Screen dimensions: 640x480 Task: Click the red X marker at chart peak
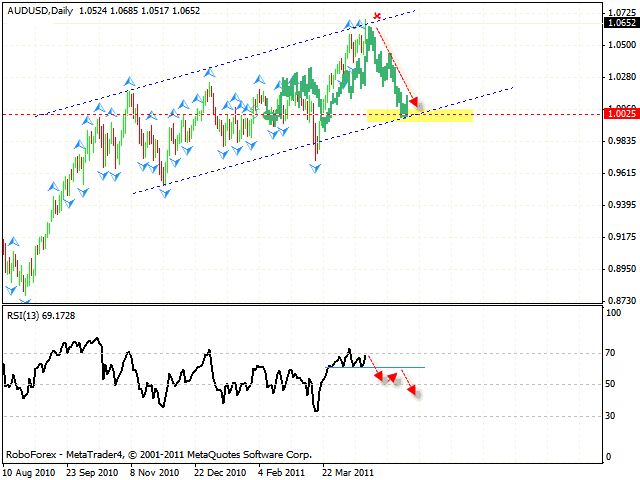377,16
